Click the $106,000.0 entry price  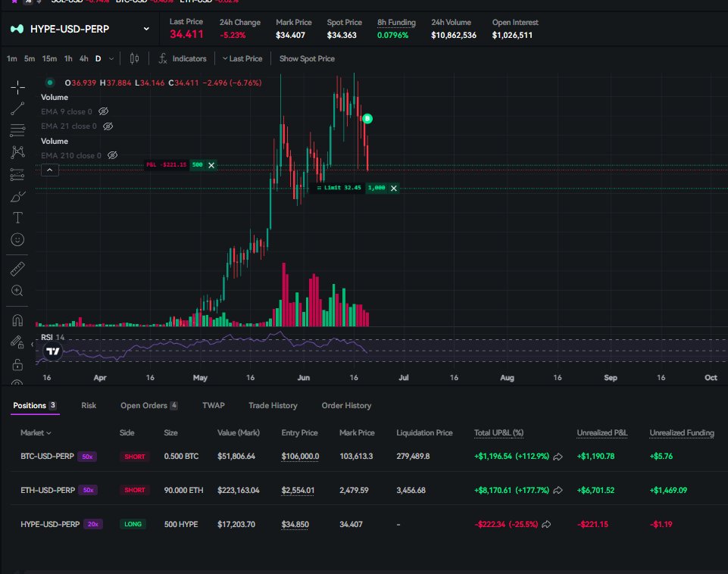click(x=300, y=457)
